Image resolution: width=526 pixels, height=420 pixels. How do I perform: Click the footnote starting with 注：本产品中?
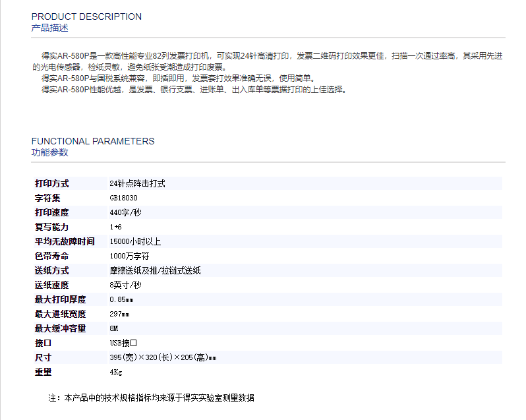point(151,398)
